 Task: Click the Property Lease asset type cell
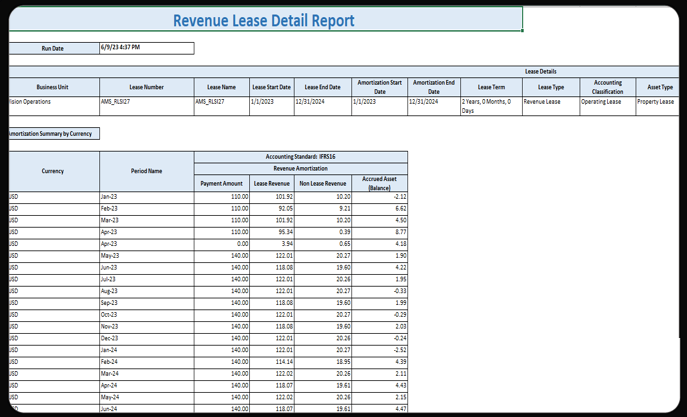click(656, 101)
